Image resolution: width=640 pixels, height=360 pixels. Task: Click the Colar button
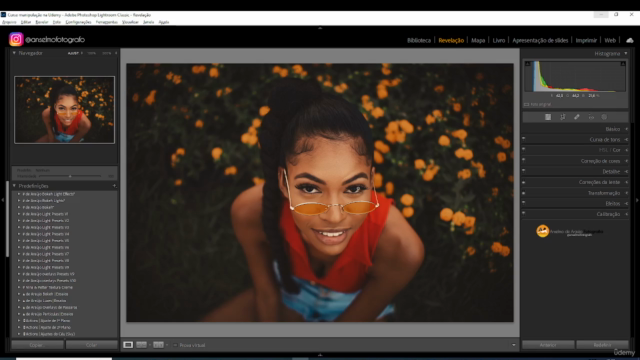91,345
